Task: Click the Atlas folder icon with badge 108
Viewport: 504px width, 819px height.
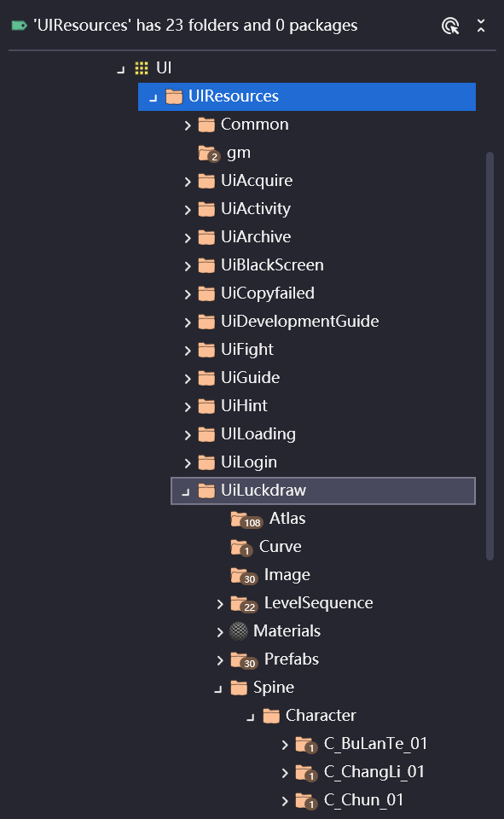Action: click(x=246, y=520)
